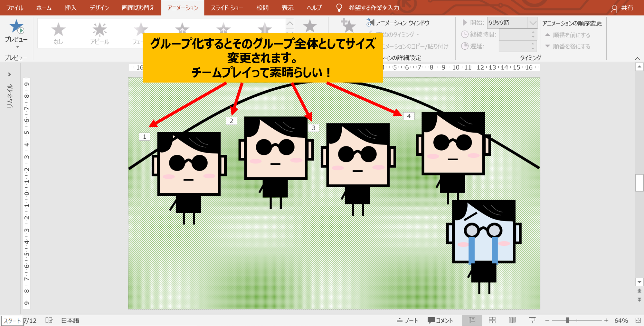Open the 画面切り替え tab

pos(138,8)
